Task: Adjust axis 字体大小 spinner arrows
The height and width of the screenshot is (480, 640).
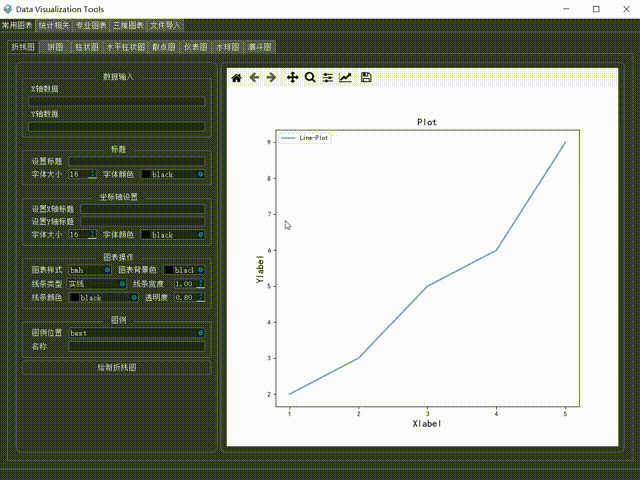Action: click(x=93, y=235)
